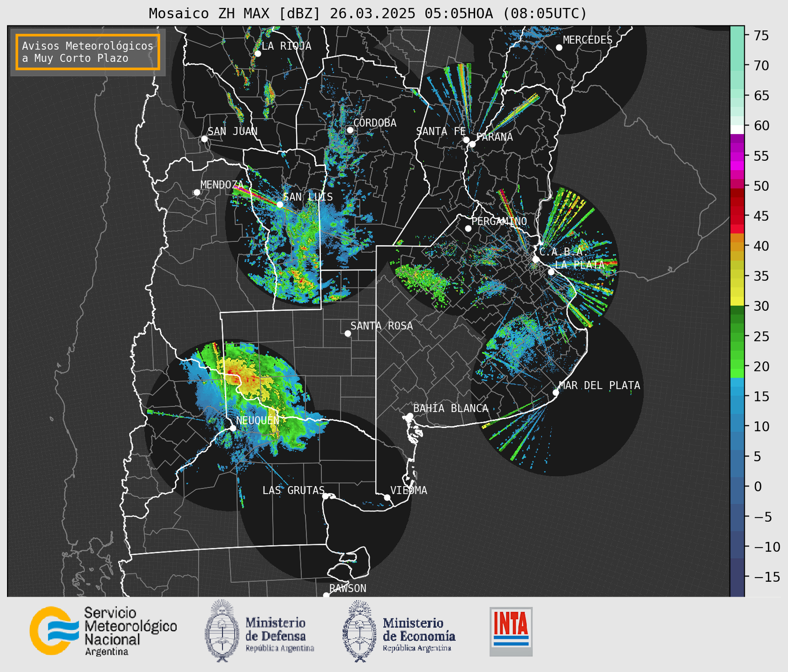The image size is (788, 672).
Task: Click the BAHÍA BLANCA city marker dot
Action: coord(410,416)
